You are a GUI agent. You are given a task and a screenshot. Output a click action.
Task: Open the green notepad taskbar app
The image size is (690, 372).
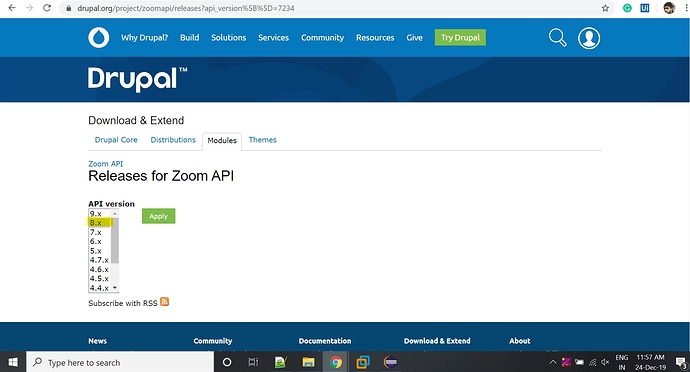[x=281, y=362]
